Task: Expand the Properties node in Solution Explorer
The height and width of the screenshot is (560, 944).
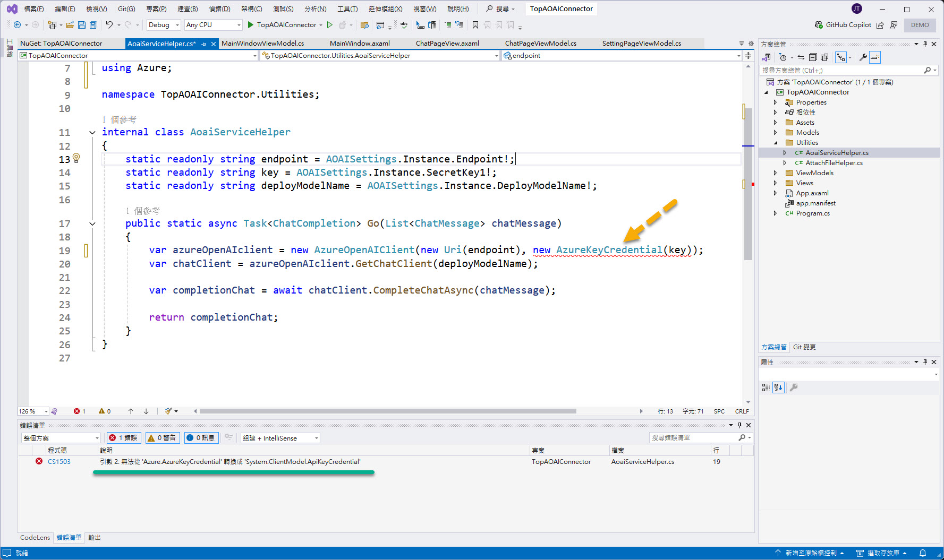Action: click(775, 102)
